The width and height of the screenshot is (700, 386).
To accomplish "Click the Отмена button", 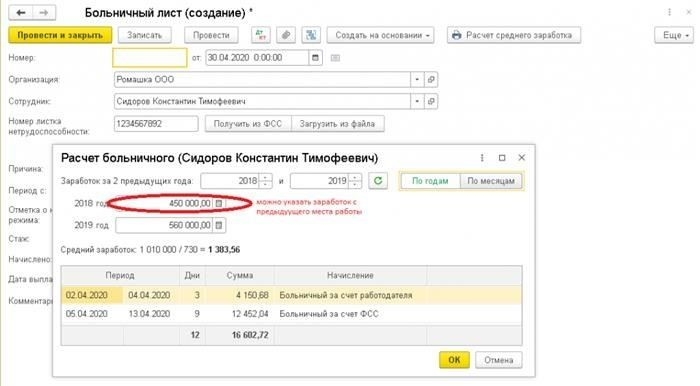I will (498, 360).
